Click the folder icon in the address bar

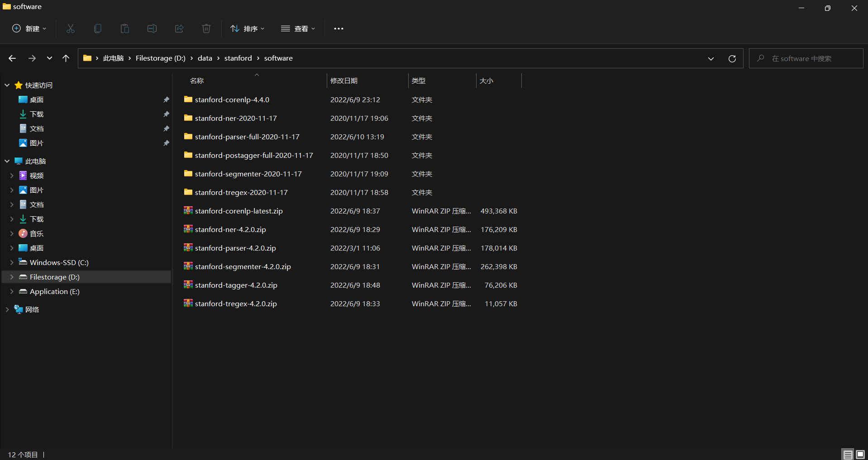pos(87,58)
